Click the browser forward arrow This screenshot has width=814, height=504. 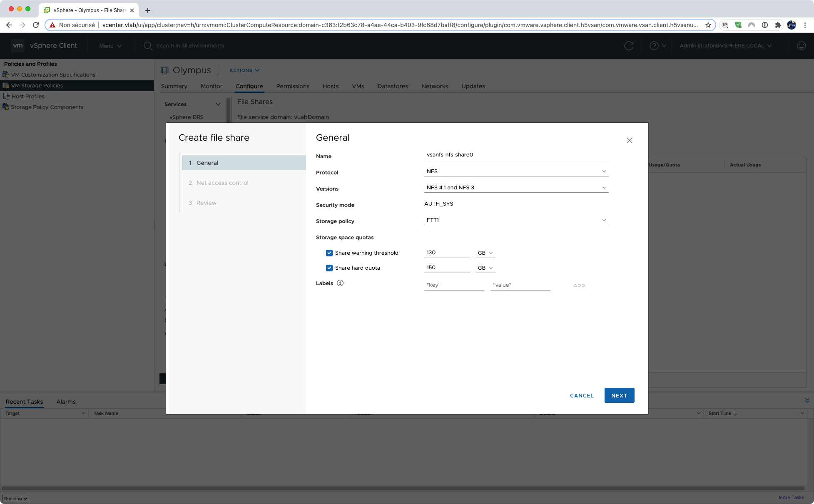pos(22,25)
